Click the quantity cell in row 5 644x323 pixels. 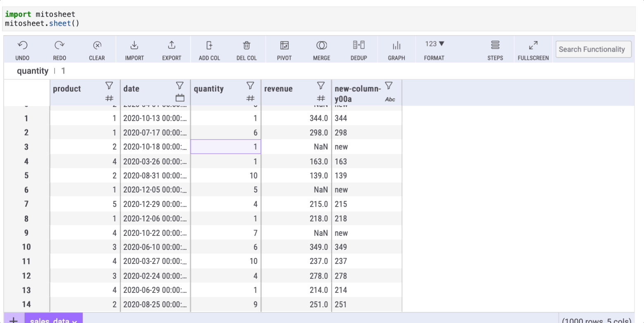tap(226, 176)
